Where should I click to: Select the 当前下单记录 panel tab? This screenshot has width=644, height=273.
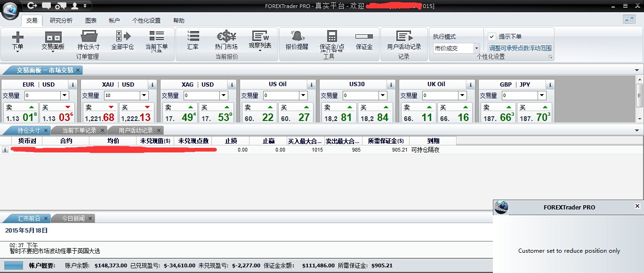click(79, 130)
